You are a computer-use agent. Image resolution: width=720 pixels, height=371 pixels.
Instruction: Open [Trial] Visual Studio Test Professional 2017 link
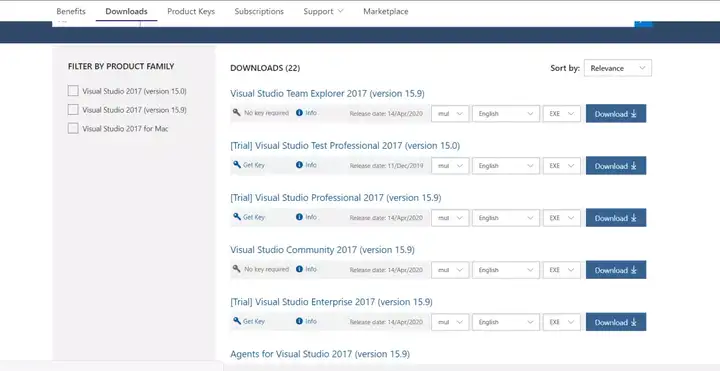(x=345, y=146)
